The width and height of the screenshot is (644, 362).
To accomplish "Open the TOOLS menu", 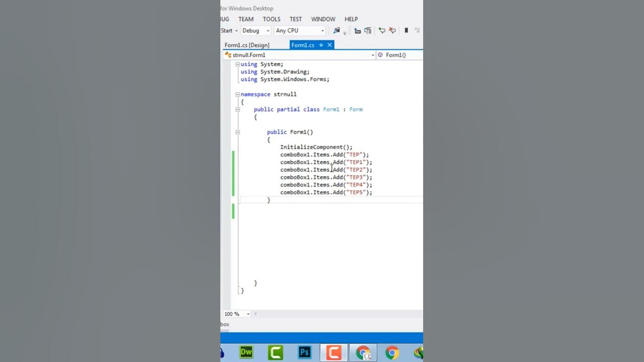I will 272,19.
